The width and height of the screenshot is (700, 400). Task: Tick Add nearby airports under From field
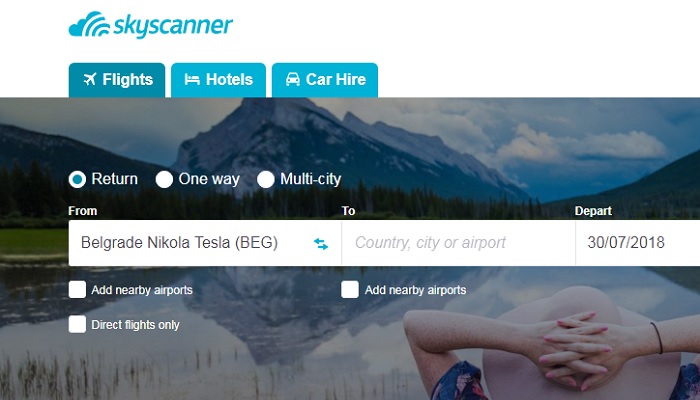click(77, 290)
